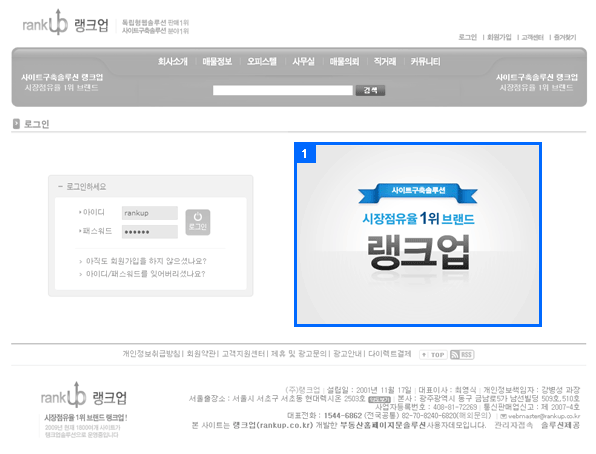Click the power icon 로그인 button
The width and height of the screenshot is (596, 454).
[x=198, y=222]
